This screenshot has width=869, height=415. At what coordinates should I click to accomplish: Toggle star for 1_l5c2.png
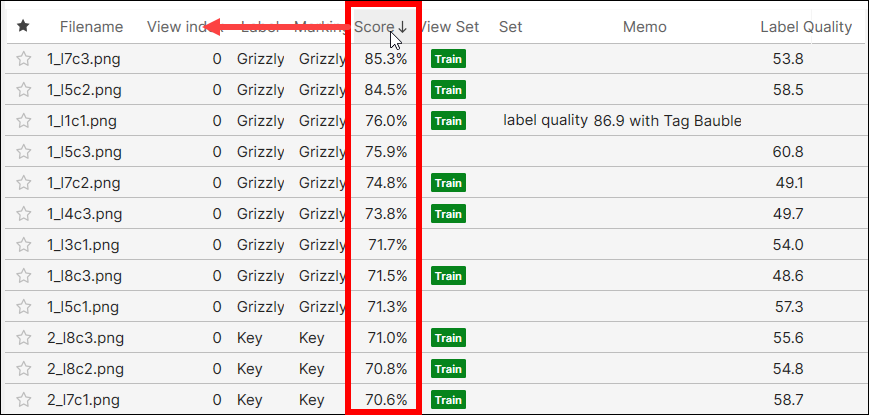(x=24, y=90)
